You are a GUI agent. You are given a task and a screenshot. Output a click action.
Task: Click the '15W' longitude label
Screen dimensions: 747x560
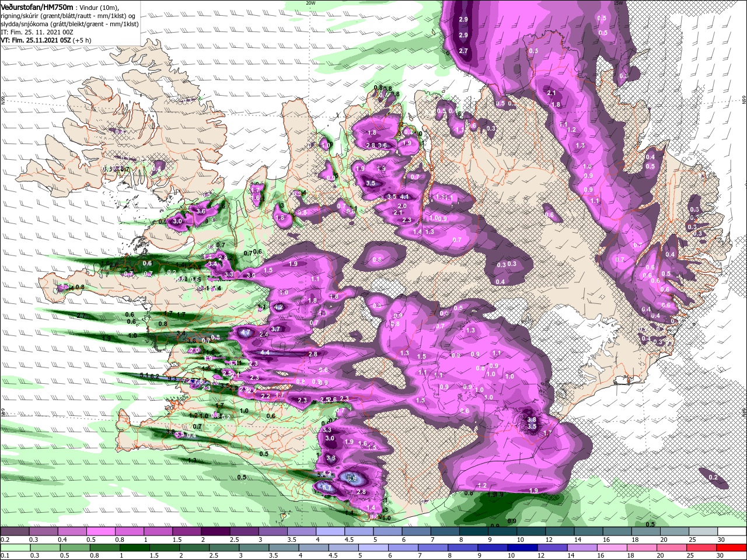pyautogui.click(x=618, y=2)
